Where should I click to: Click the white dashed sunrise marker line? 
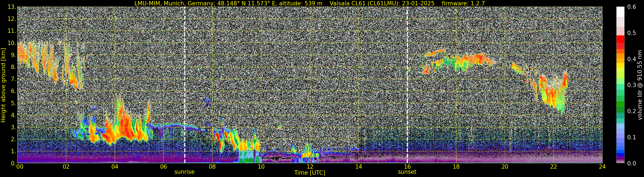coord(185,85)
